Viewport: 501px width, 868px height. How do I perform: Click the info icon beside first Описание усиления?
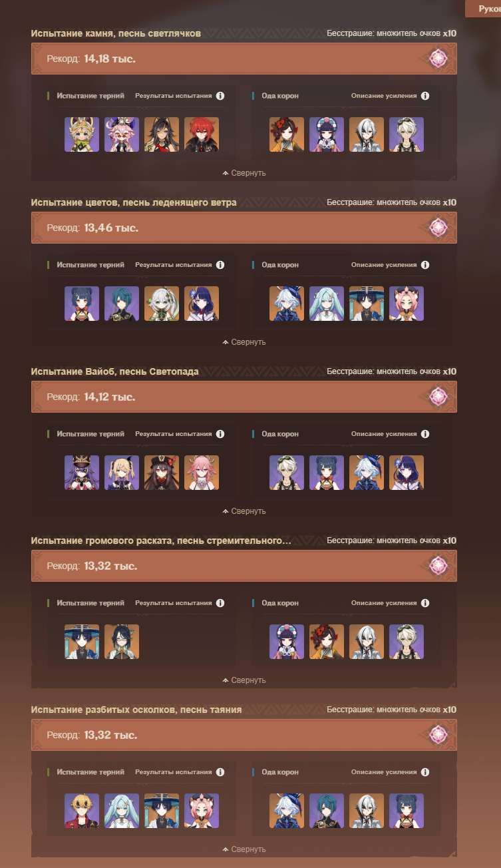point(425,96)
